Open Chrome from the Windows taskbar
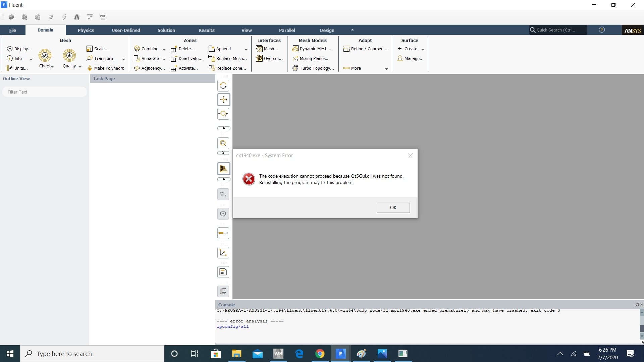Viewport: 644px width, 362px height. click(x=320, y=354)
